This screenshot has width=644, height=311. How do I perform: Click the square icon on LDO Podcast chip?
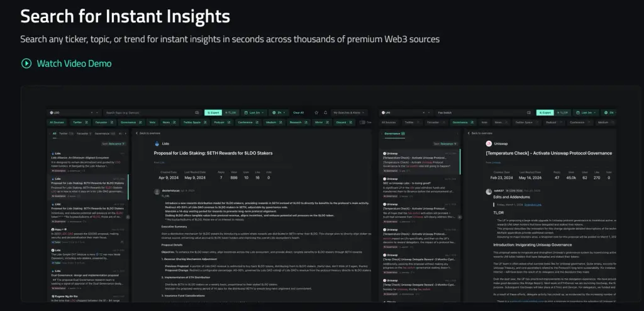[229, 123]
